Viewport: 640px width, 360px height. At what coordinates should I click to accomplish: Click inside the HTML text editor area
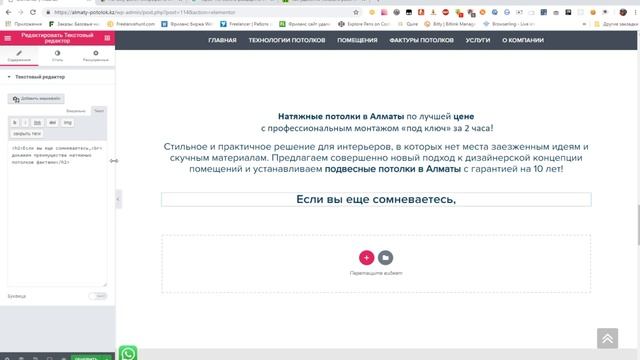click(57, 213)
